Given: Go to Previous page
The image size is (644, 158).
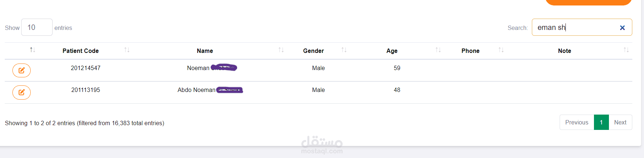Looking at the screenshot, I should [x=577, y=123].
